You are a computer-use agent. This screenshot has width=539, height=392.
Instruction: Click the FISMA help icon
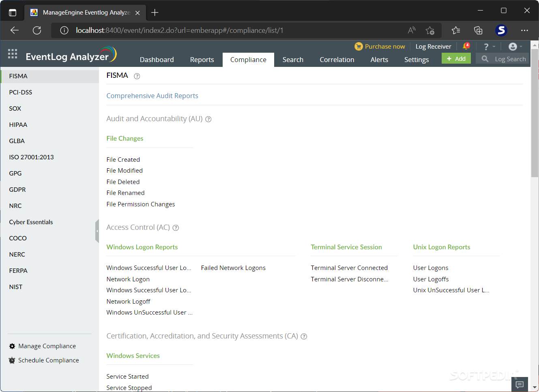click(x=137, y=76)
